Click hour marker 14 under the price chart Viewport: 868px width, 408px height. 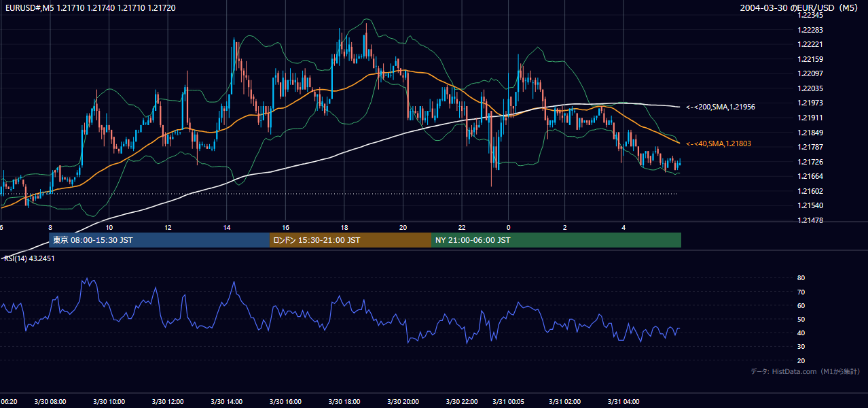pyautogui.click(x=227, y=228)
